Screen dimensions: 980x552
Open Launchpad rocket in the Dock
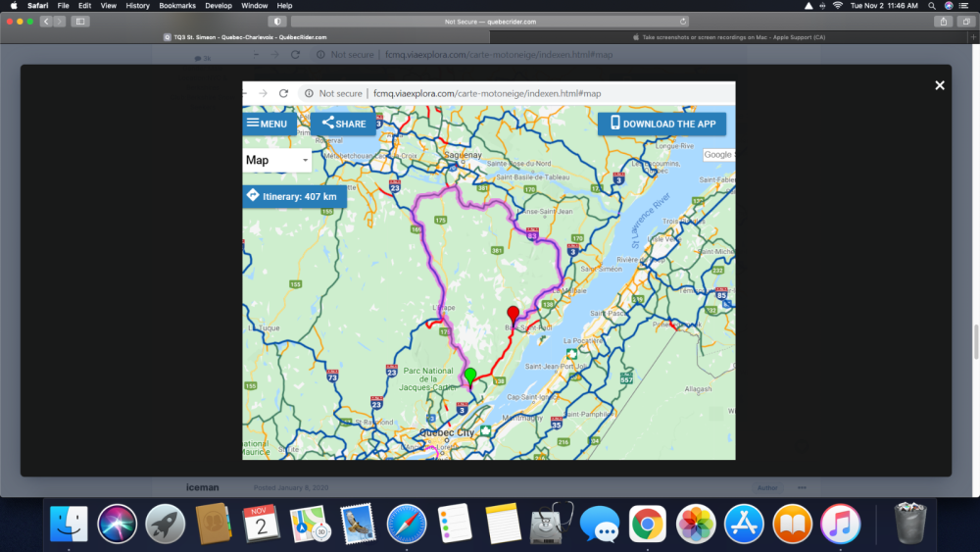(165, 524)
